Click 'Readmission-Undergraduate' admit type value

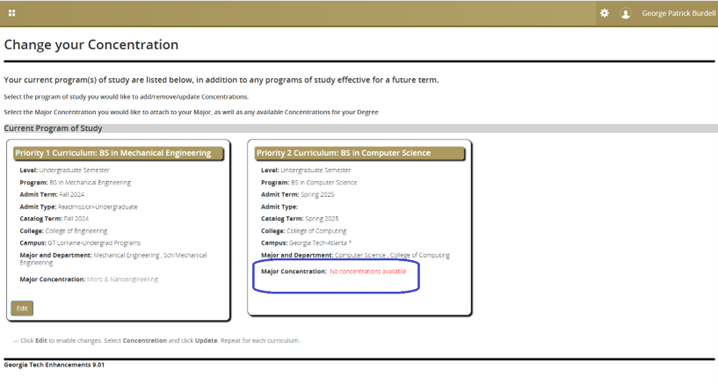pyautogui.click(x=98, y=207)
